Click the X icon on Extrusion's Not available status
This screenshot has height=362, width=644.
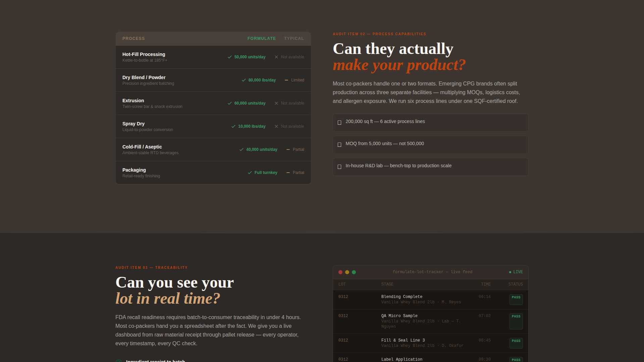[276, 103]
